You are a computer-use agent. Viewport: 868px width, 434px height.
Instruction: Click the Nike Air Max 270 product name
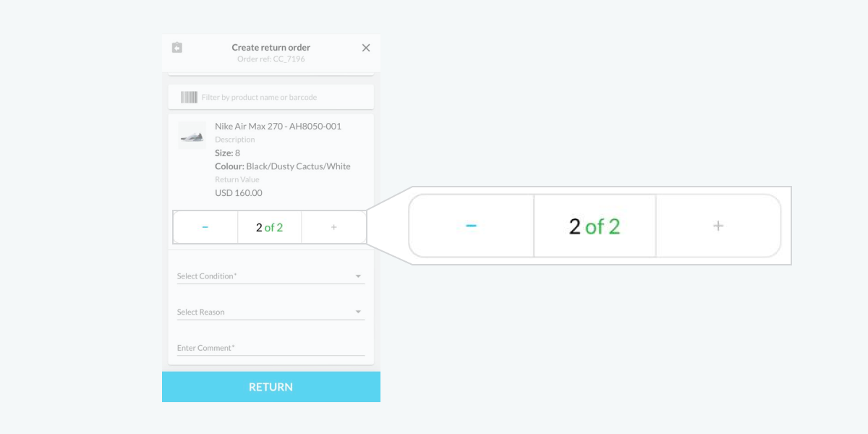coord(278,126)
